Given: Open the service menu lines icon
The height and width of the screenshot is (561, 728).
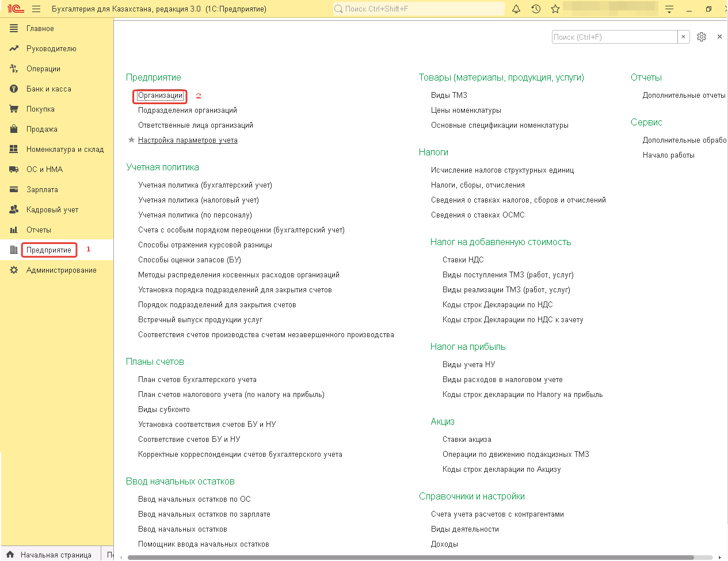Looking at the screenshot, I should 669,9.
